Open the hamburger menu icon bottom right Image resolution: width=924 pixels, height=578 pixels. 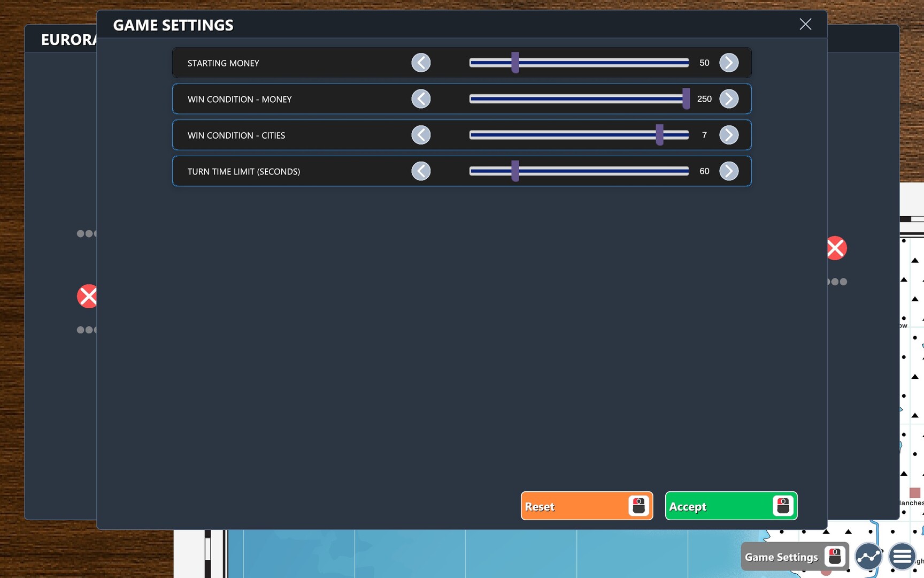coord(902,557)
